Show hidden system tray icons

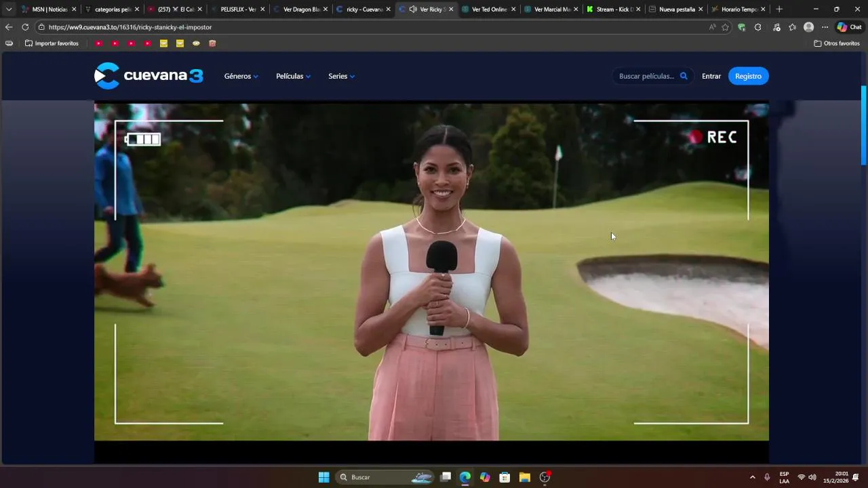pos(752,477)
